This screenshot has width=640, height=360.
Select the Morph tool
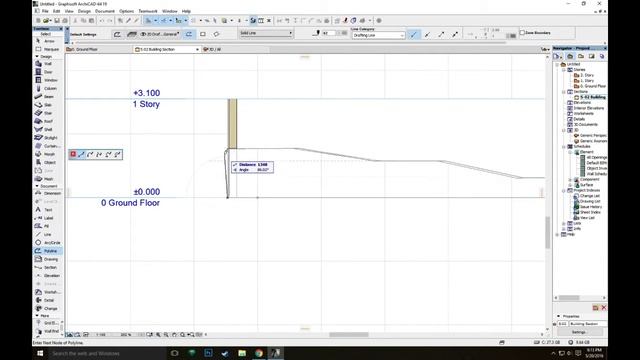tap(48, 154)
